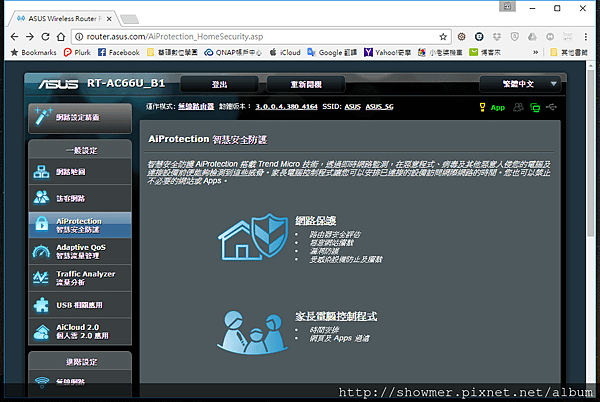Open the quick internet setup wizard

(x=80, y=117)
